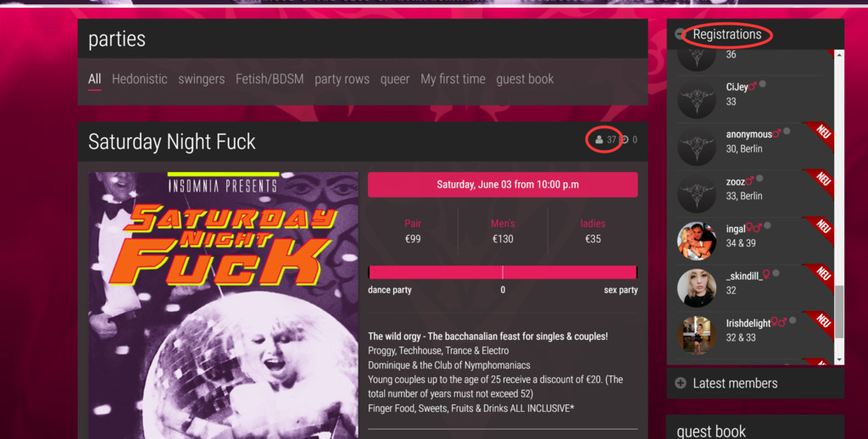
Task: Open ingal's profile photo
Action: tap(697, 240)
